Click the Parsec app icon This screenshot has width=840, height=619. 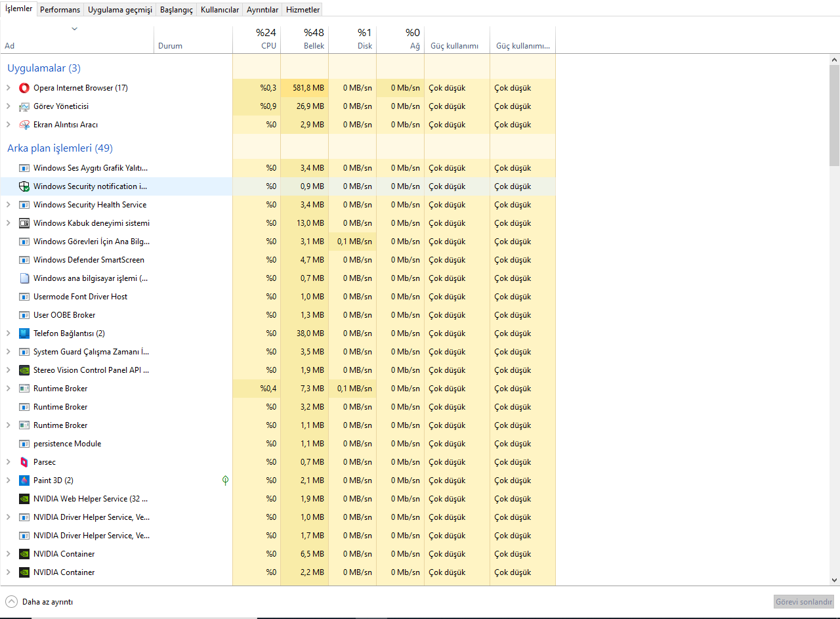tap(24, 462)
